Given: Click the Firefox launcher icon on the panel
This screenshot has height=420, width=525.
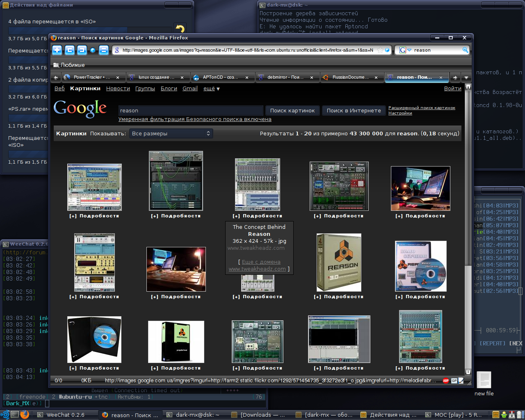Looking at the screenshot, I should 25,414.
